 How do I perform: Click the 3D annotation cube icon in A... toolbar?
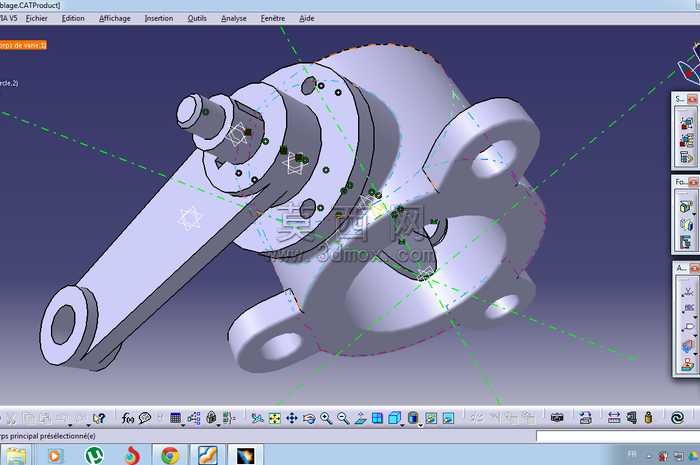(688, 346)
